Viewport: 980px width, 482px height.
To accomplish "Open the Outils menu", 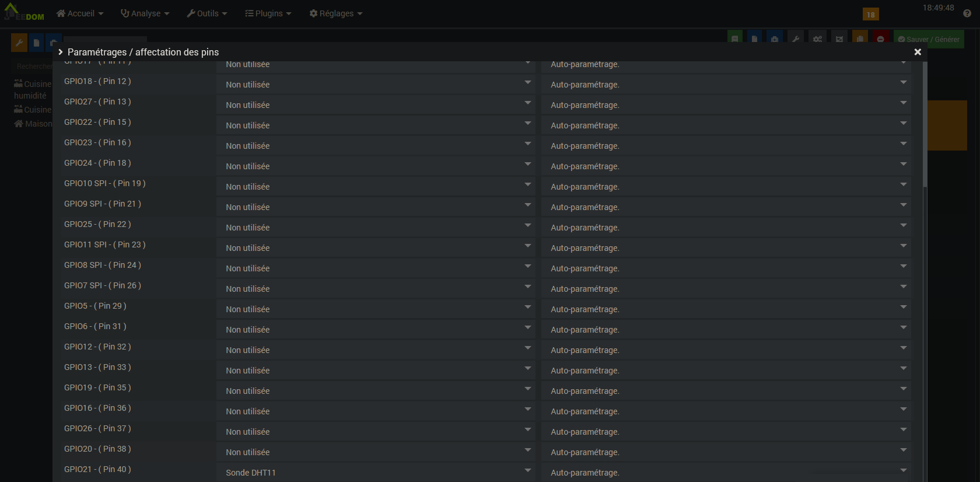I will (x=207, y=13).
